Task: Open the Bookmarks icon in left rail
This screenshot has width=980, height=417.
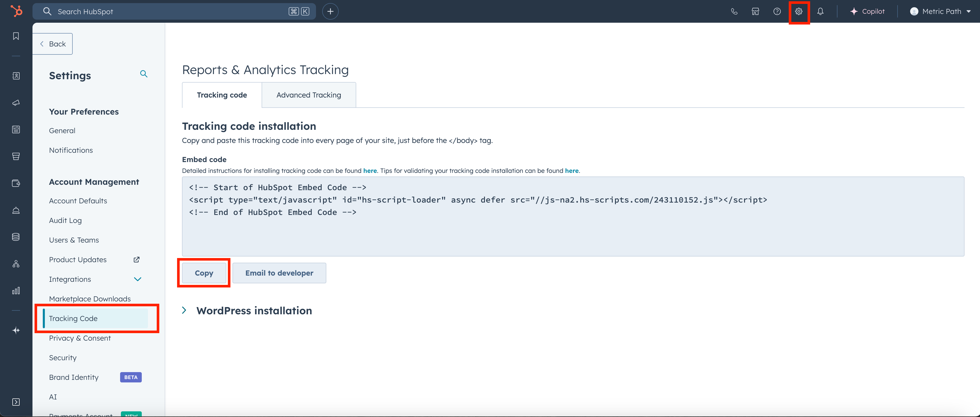Action: (x=16, y=36)
